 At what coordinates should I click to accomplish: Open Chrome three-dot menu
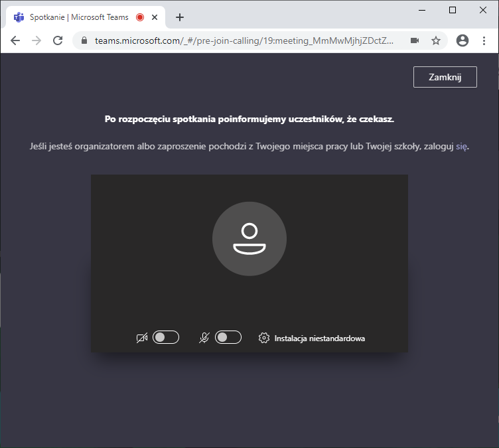coord(484,40)
